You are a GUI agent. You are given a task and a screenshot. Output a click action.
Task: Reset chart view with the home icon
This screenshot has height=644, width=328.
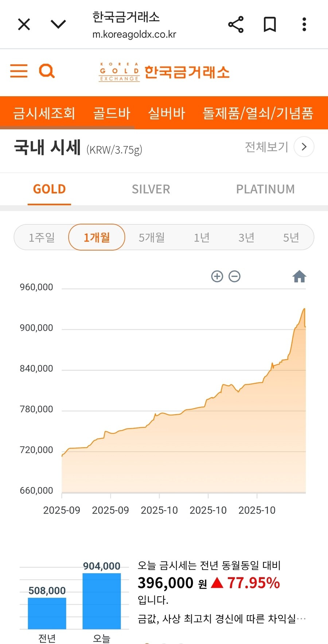pyautogui.click(x=299, y=276)
